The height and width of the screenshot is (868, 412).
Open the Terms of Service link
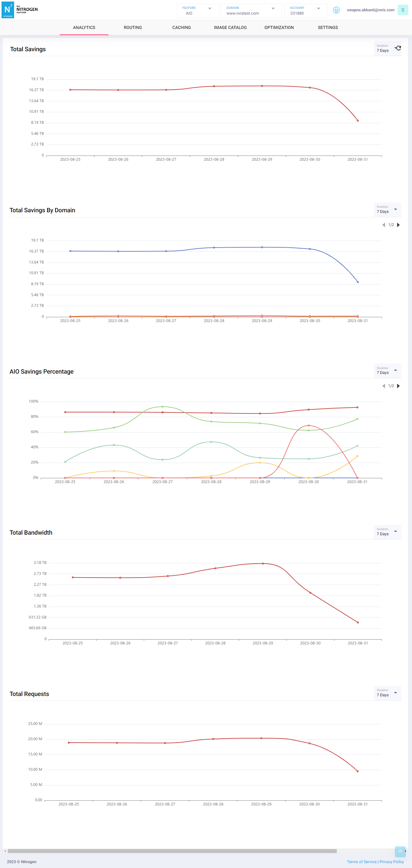(361, 862)
